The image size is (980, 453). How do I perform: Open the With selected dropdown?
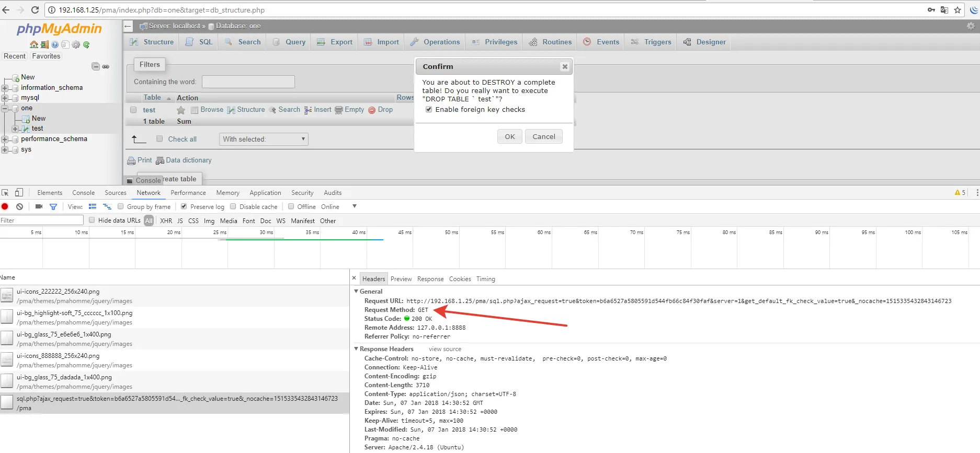tap(264, 139)
